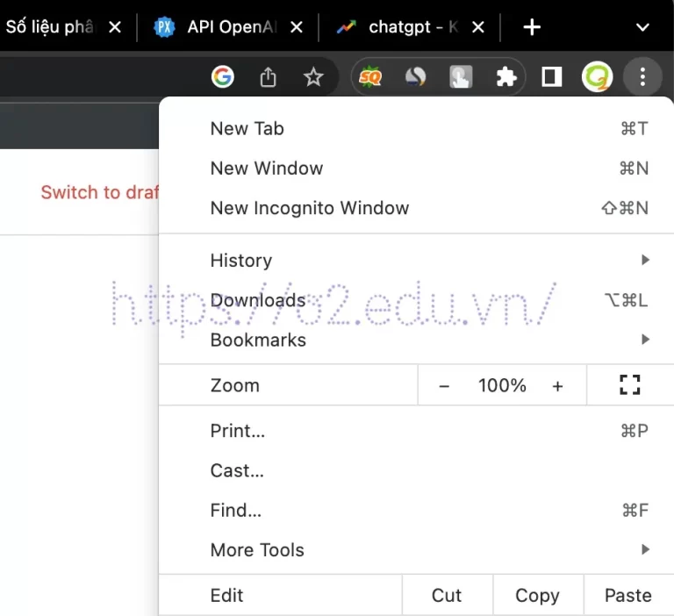Click Paste in the Edit row
The image size is (674, 616).
click(628, 595)
